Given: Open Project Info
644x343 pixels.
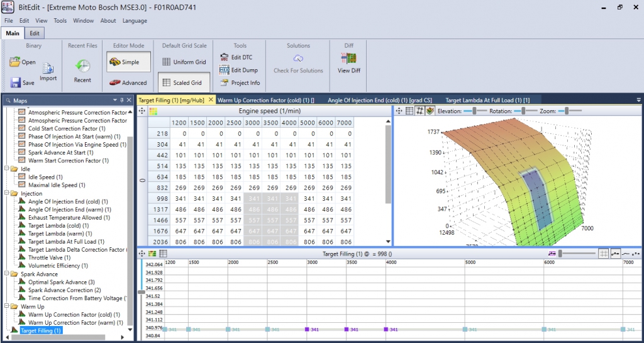Looking at the screenshot, I should pyautogui.click(x=240, y=82).
